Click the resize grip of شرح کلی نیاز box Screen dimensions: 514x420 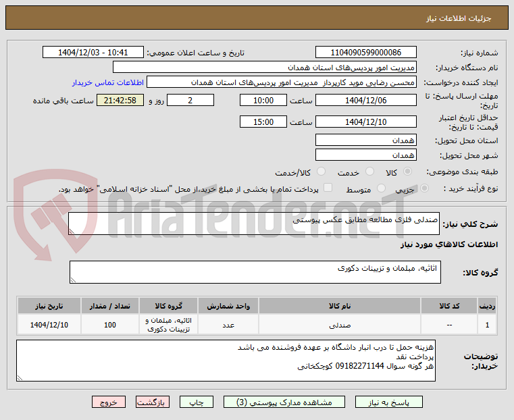pyautogui.click(x=72, y=232)
